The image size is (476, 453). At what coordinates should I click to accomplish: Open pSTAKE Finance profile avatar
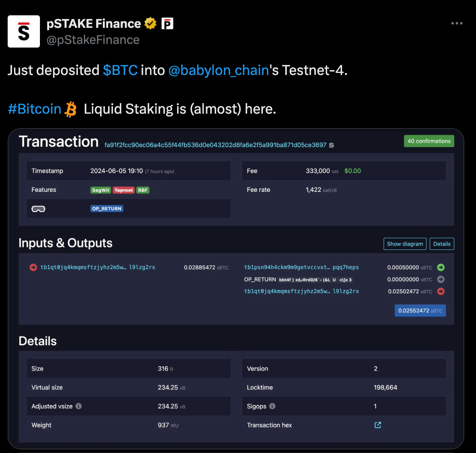(24, 31)
